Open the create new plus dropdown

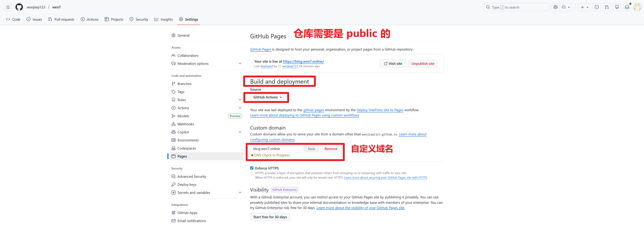tap(584, 7)
